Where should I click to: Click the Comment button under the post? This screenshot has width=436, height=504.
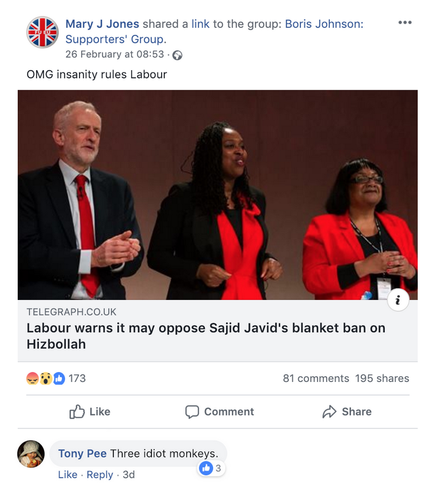pos(219,411)
